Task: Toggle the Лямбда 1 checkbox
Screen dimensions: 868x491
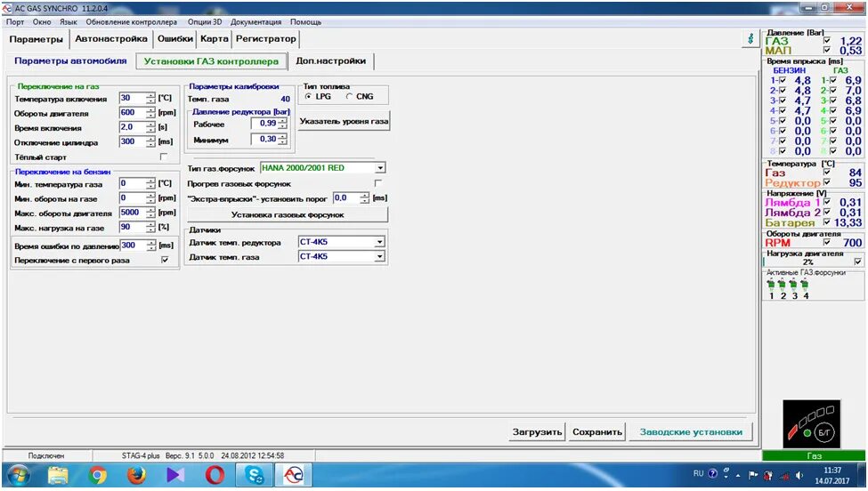Action: coord(826,203)
